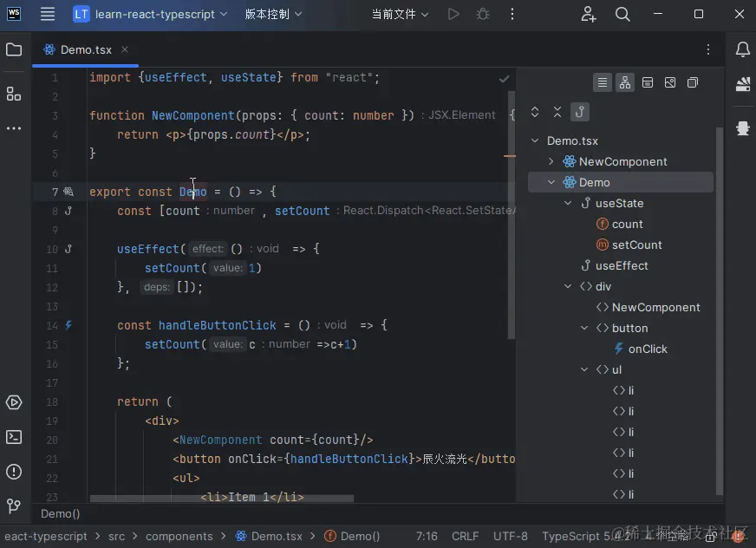Open the Problems tool window

[x=14, y=472]
